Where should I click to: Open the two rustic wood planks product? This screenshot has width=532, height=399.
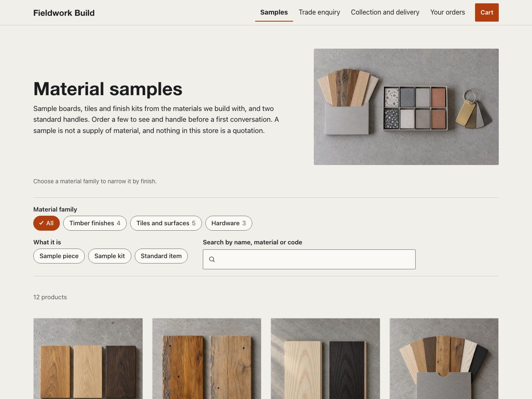point(207,359)
